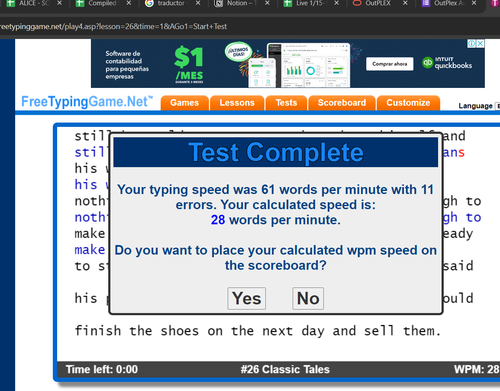This screenshot has height=391, width=500.
Task: Open the Lessons menu tab
Action: [237, 103]
